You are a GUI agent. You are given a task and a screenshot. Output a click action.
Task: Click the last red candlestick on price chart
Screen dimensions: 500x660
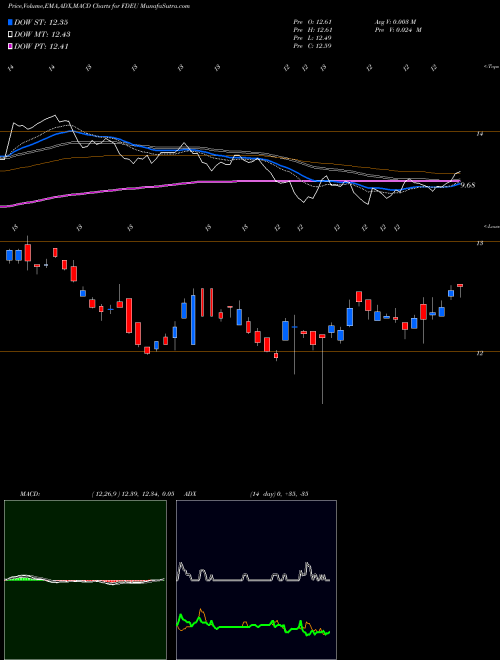tap(460, 285)
